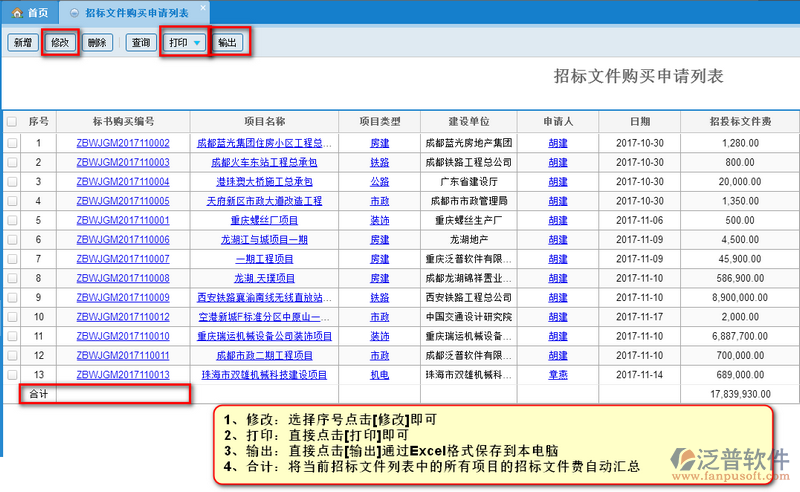
Task: Open link ZBWJGM2017110002
Action: (x=123, y=143)
